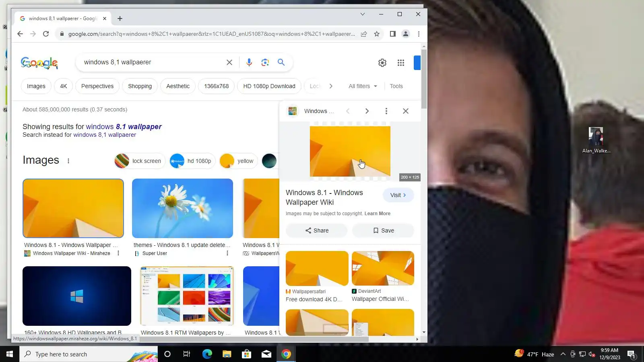Select the Images filter chip
The image size is (644, 362).
36,86
